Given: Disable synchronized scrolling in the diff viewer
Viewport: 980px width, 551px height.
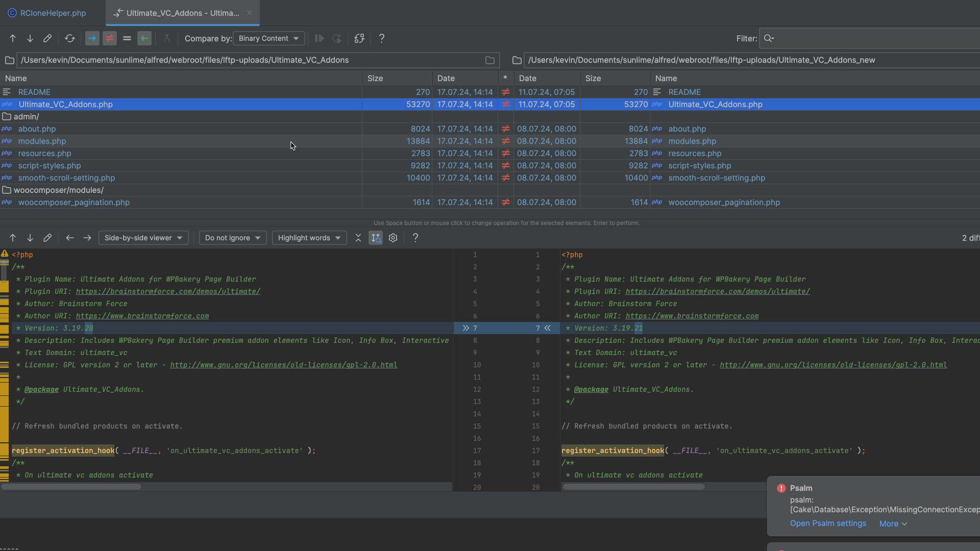Looking at the screenshot, I should click(376, 238).
